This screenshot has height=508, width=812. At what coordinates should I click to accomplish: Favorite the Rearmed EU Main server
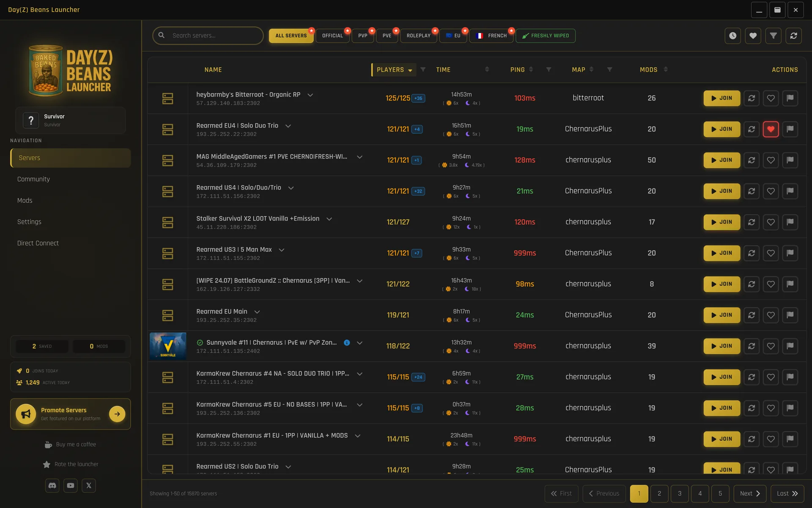tap(771, 315)
